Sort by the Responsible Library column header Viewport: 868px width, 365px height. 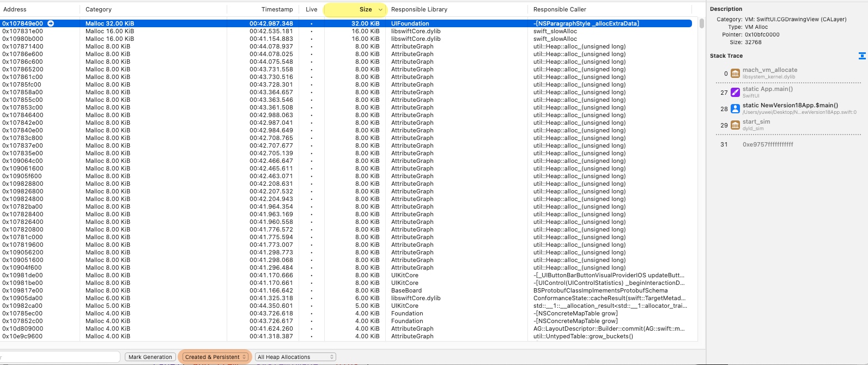click(419, 9)
